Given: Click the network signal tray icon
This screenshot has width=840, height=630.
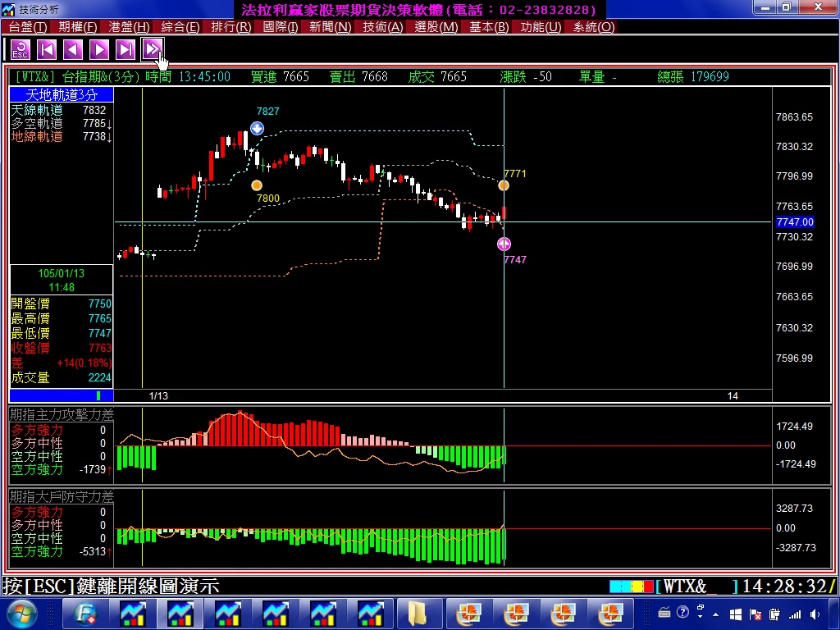Looking at the screenshot, I should pos(795,614).
